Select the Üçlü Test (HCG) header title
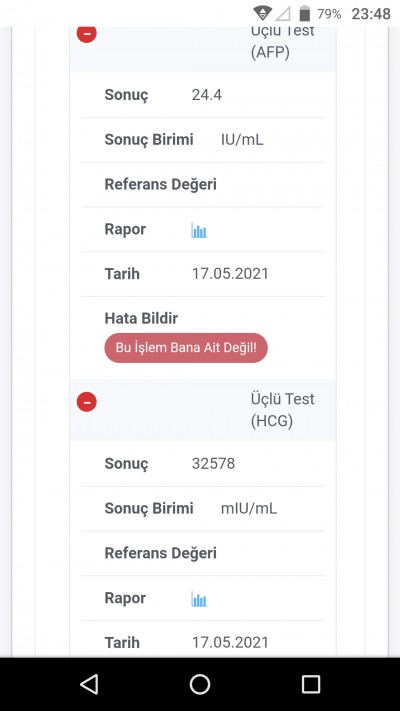Viewport: 400px width, 711px height. [x=283, y=410]
